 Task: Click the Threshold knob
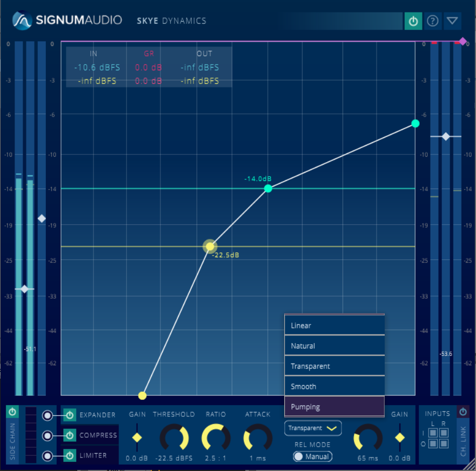pos(174,438)
